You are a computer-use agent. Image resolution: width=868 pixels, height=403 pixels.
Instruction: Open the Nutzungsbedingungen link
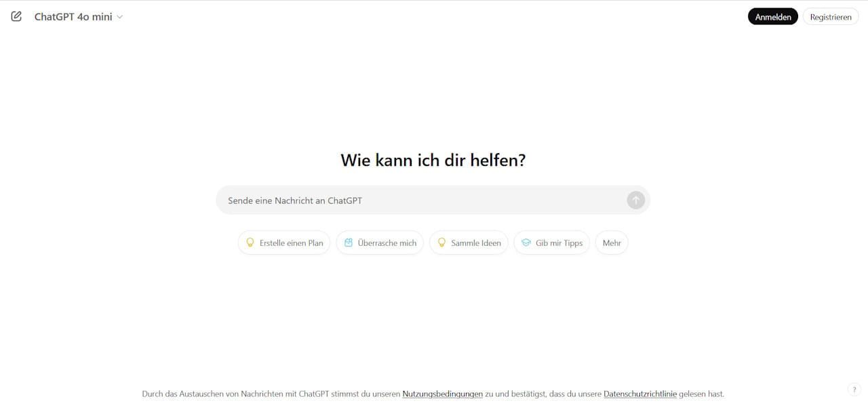pyautogui.click(x=443, y=394)
